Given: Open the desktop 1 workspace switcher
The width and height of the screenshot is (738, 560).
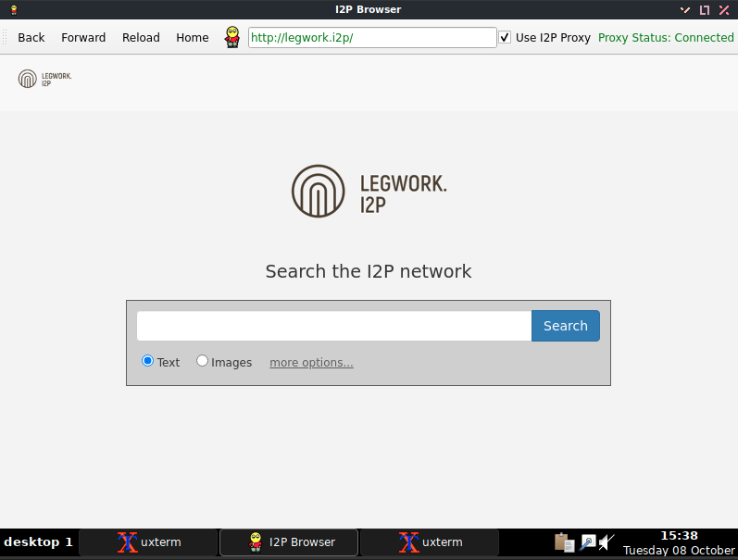Looking at the screenshot, I should tap(38, 542).
